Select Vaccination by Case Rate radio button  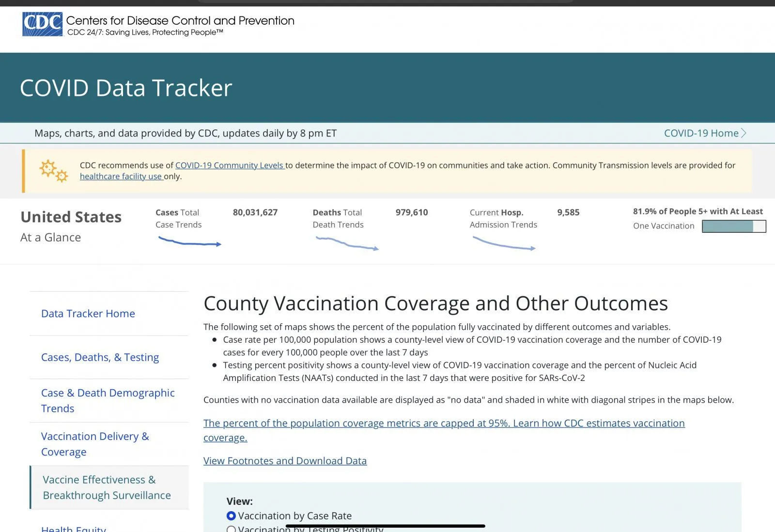(232, 516)
